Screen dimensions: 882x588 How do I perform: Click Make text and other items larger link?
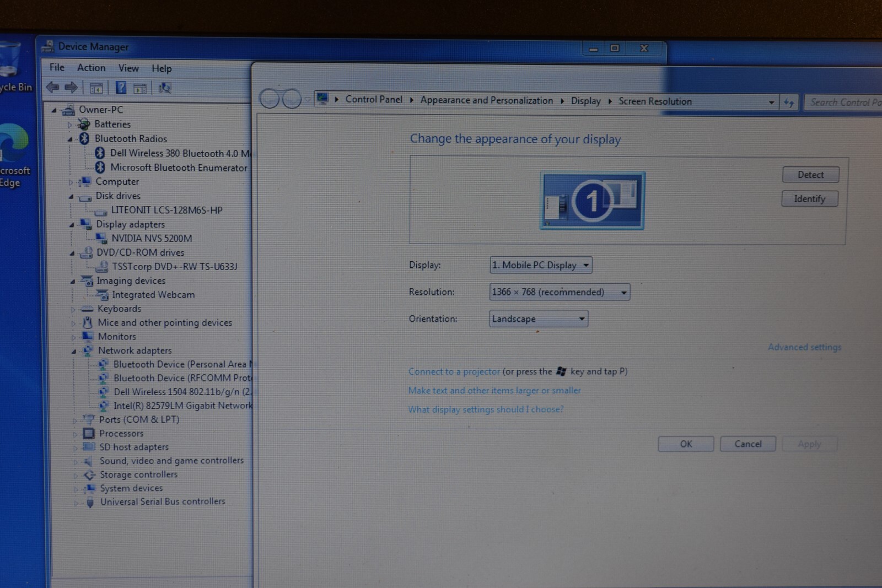tap(494, 390)
